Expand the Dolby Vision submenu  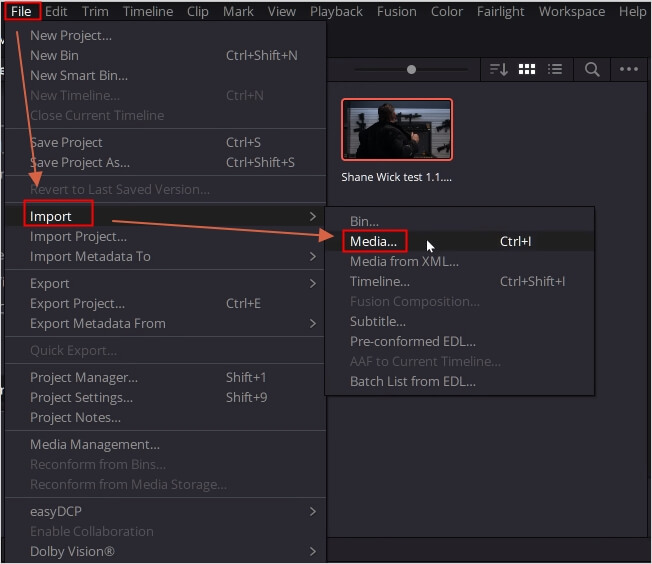(x=72, y=551)
